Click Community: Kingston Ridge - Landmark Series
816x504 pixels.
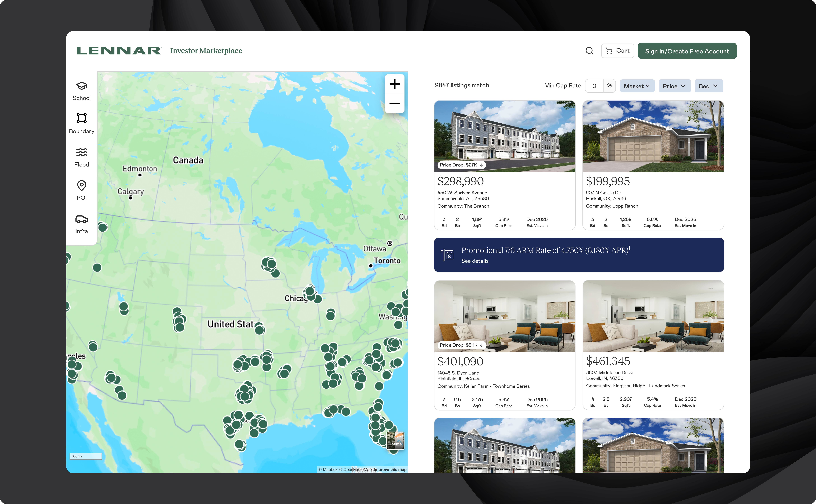coord(635,386)
